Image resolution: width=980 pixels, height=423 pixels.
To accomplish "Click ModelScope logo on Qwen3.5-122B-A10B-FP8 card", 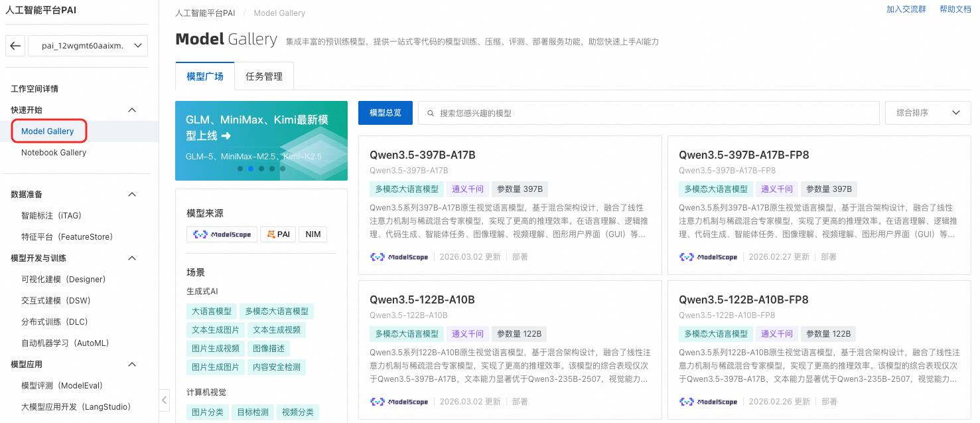I will coord(708,401).
